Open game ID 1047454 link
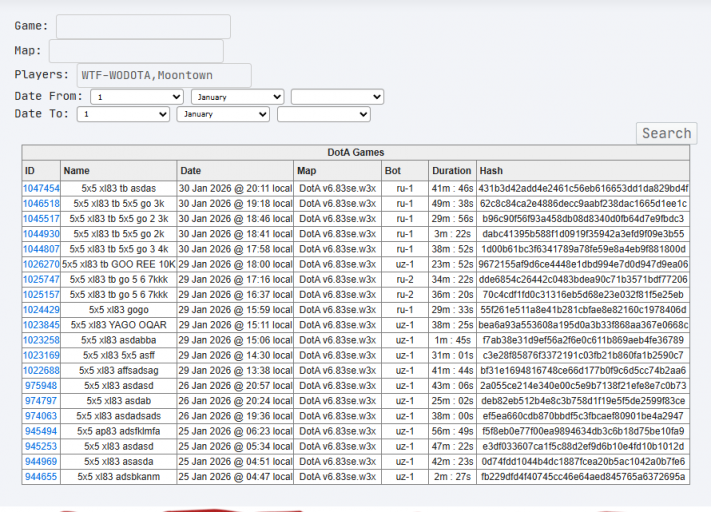The image size is (711, 512). pyautogui.click(x=41, y=188)
